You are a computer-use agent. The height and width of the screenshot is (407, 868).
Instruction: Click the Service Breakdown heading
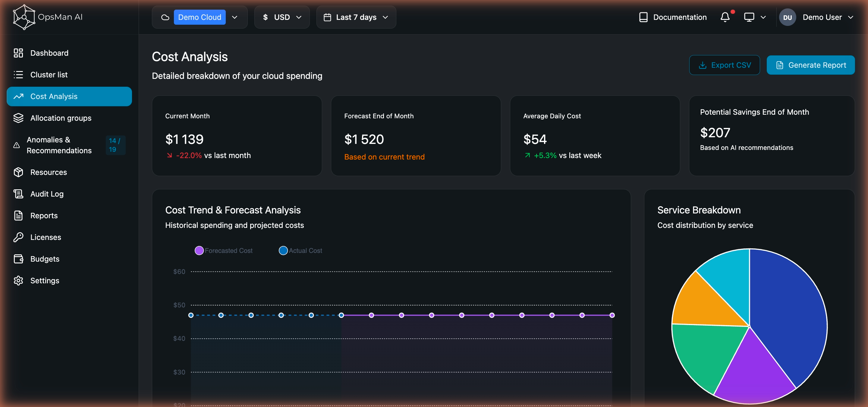click(699, 210)
